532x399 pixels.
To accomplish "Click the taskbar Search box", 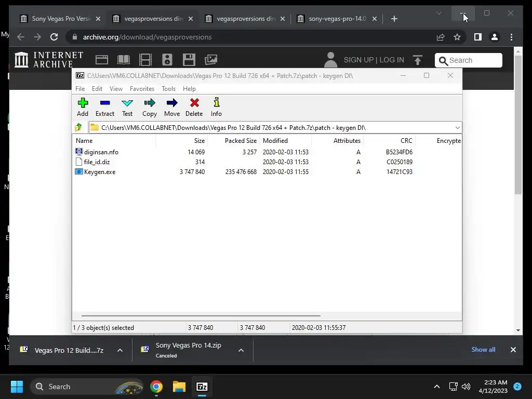I will pyautogui.click(x=87, y=387).
